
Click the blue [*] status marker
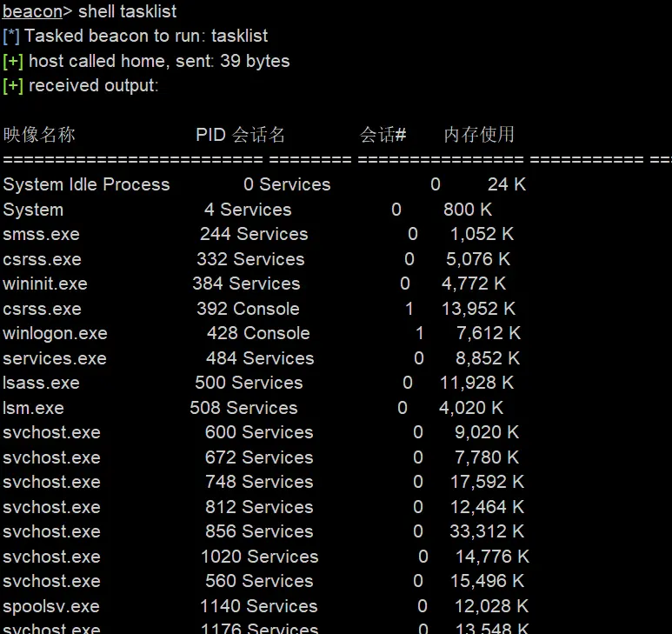pos(11,37)
